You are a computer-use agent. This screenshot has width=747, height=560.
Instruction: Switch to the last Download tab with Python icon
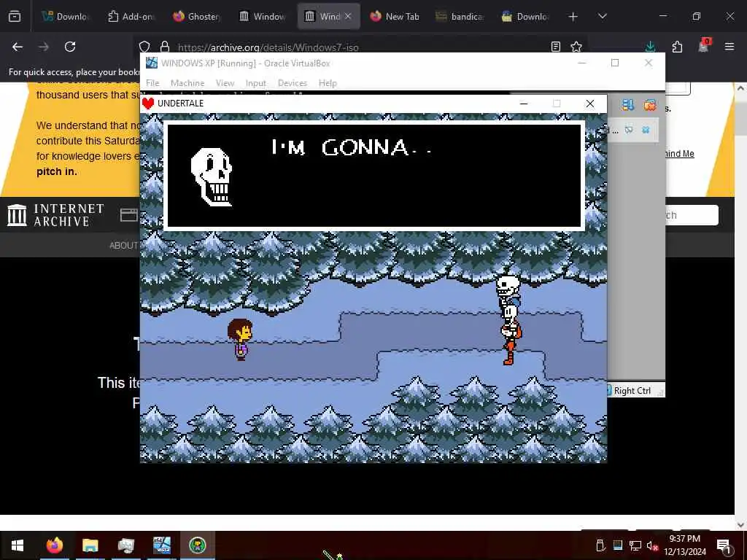click(525, 16)
